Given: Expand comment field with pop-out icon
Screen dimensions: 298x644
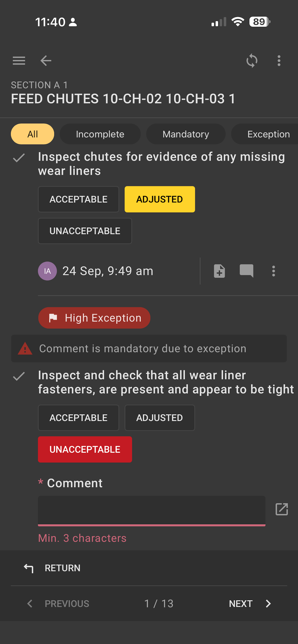Looking at the screenshot, I should [282, 509].
